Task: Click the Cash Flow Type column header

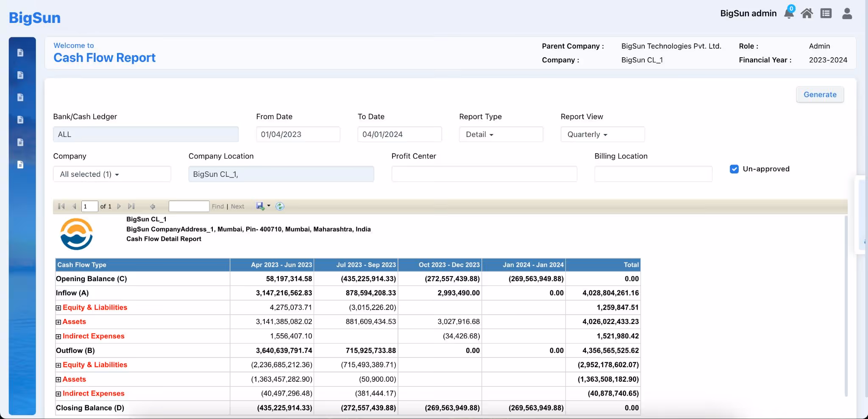Action: click(x=143, y=265)
